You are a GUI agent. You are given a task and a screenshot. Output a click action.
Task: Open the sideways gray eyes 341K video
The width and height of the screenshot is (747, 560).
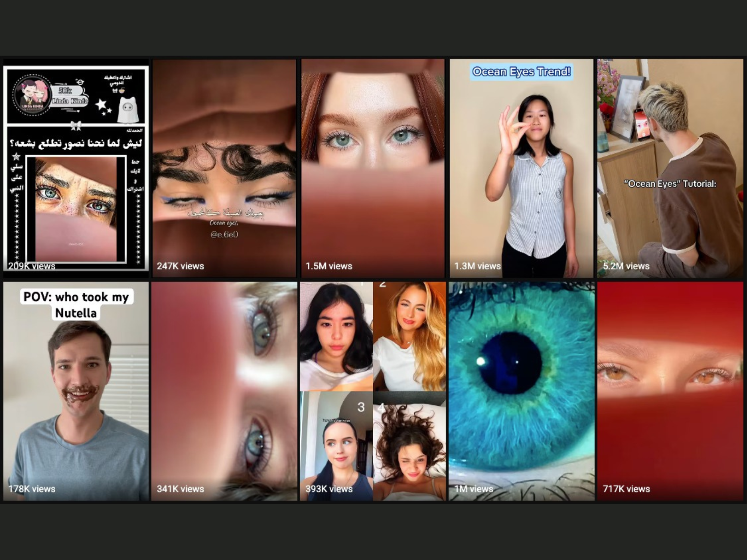pyautogui.click(x=224, y=391)
